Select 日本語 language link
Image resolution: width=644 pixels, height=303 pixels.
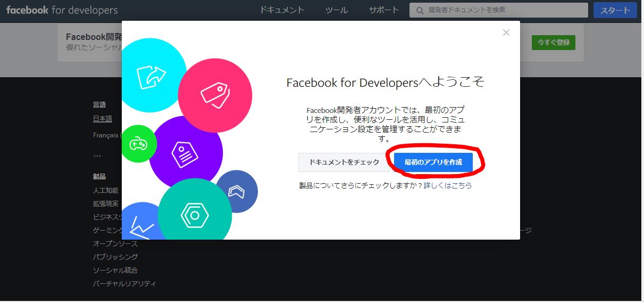[102, 119]
